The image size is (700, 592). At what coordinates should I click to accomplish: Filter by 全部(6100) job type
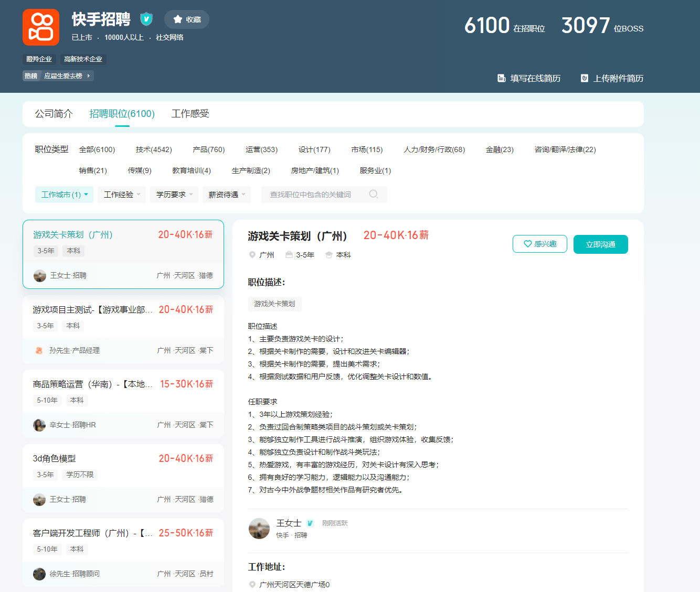tap(97, 149)
